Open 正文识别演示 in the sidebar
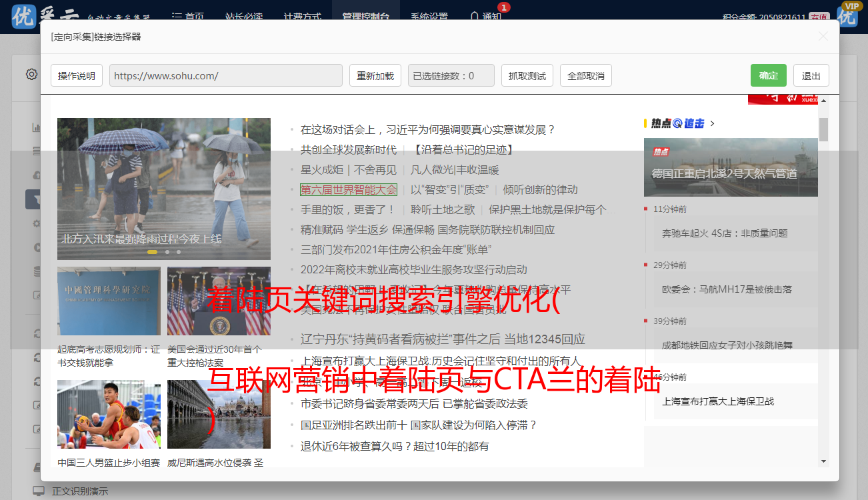 80,491
